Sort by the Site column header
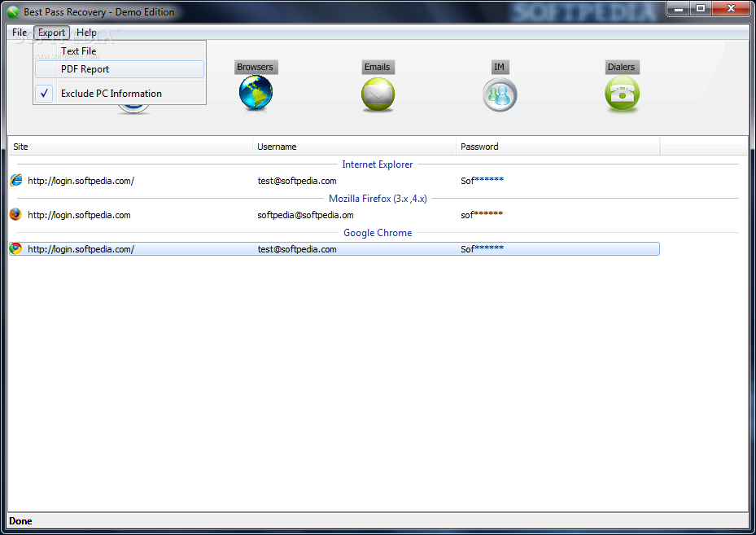The image size is (756, 535). tap(130, 147)
